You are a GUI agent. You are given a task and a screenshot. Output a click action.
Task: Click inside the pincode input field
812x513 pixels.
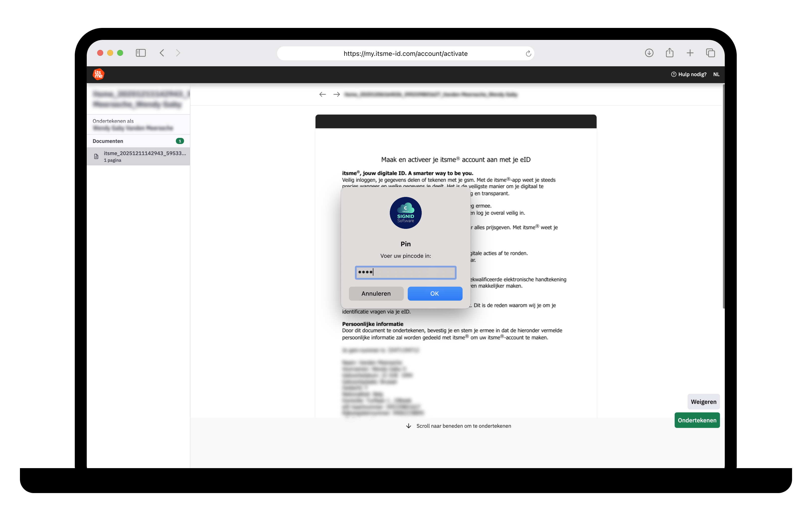pos(405,272)
